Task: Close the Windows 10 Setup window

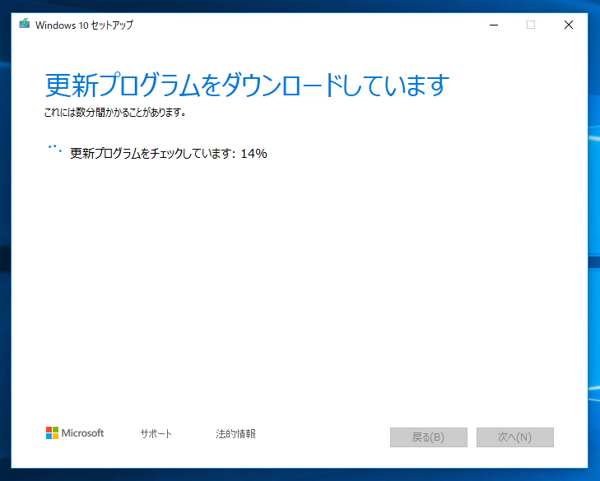Action: pyautogui.click(x=568, y=25)
